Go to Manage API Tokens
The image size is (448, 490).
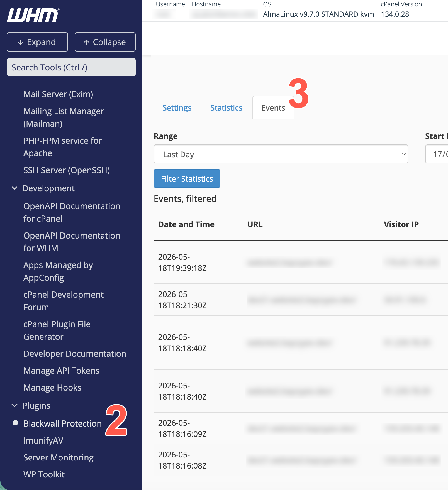tap(61, 371)
